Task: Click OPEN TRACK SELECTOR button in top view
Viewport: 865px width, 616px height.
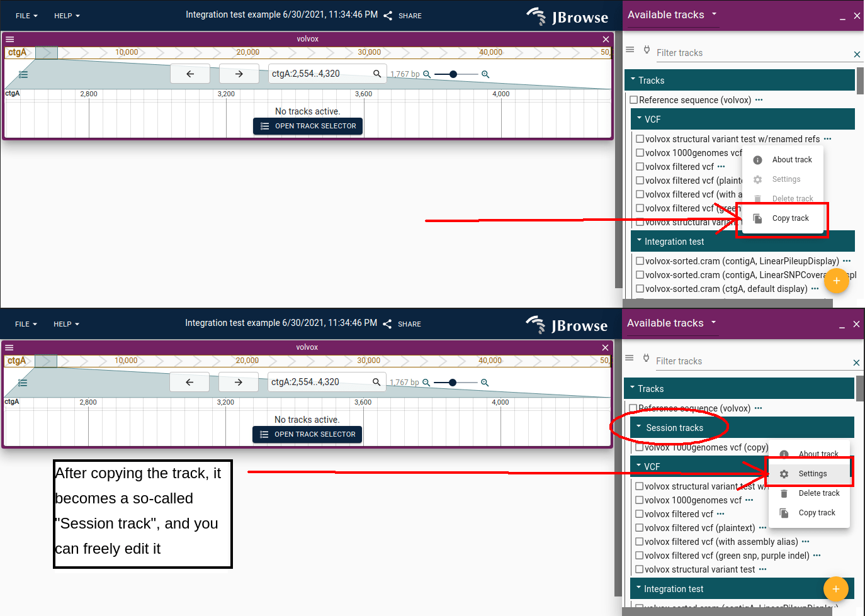Action: click(308, 126)
